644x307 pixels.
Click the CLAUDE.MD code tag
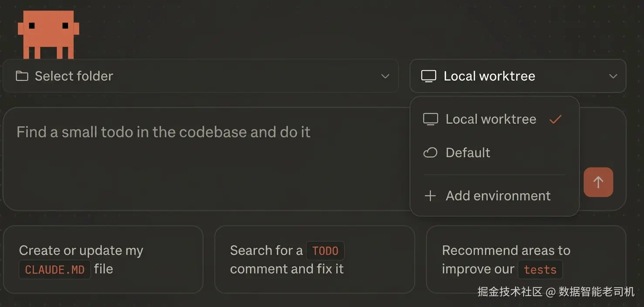55,269
